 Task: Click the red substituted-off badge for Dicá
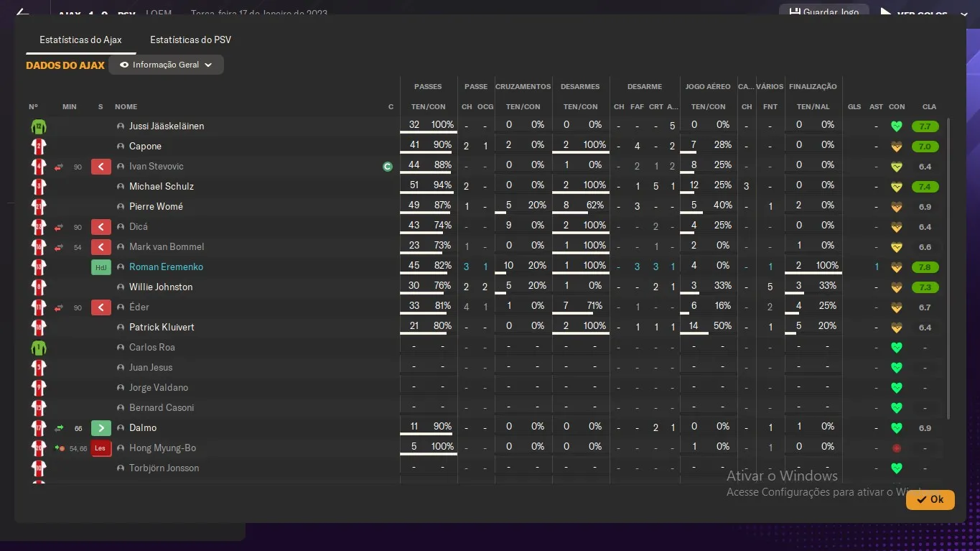click(x=101, y=227)
